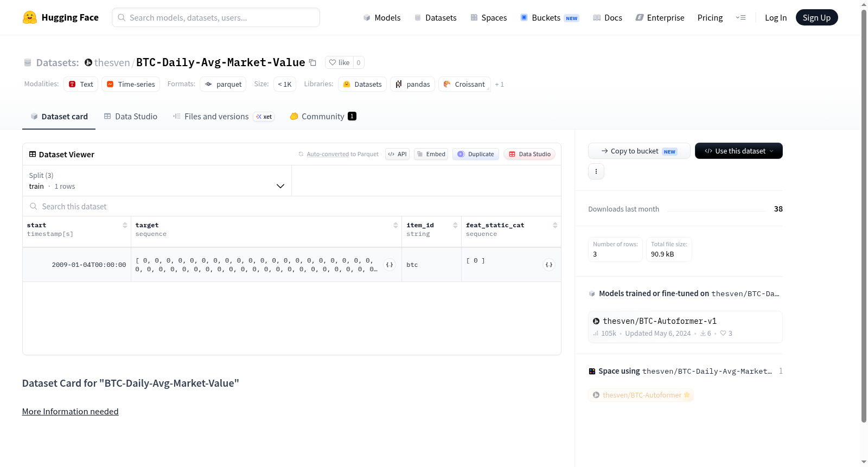Sort by the feat_static_cat column
The width and height of the screenshot is (868, 467).
[555, 225]
